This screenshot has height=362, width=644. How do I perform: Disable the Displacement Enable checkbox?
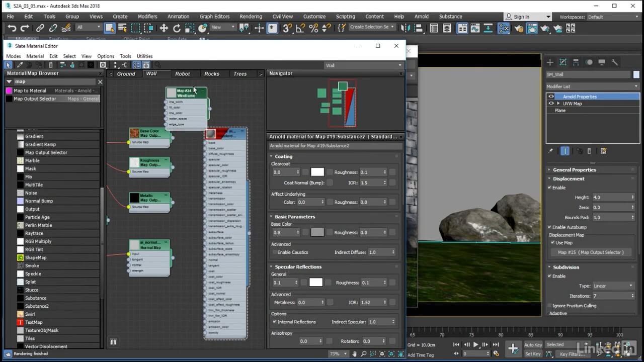click(x=549, y=188)
